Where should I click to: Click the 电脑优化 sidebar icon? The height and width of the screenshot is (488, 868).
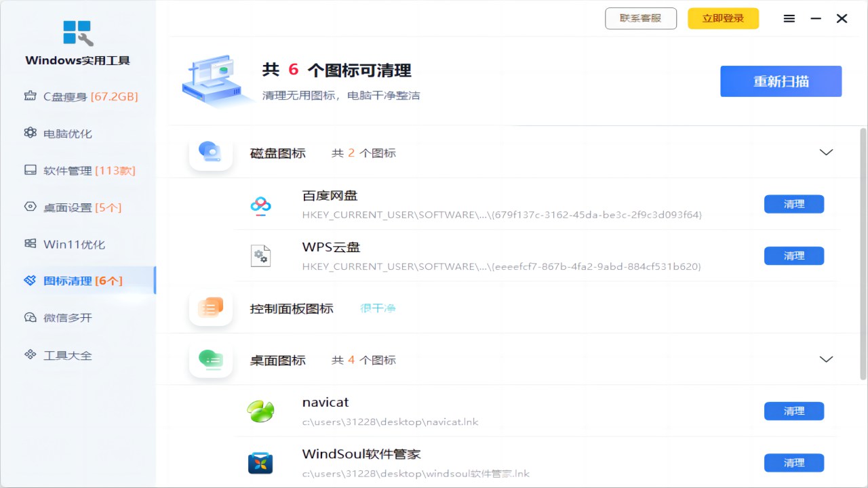(30, 134)
